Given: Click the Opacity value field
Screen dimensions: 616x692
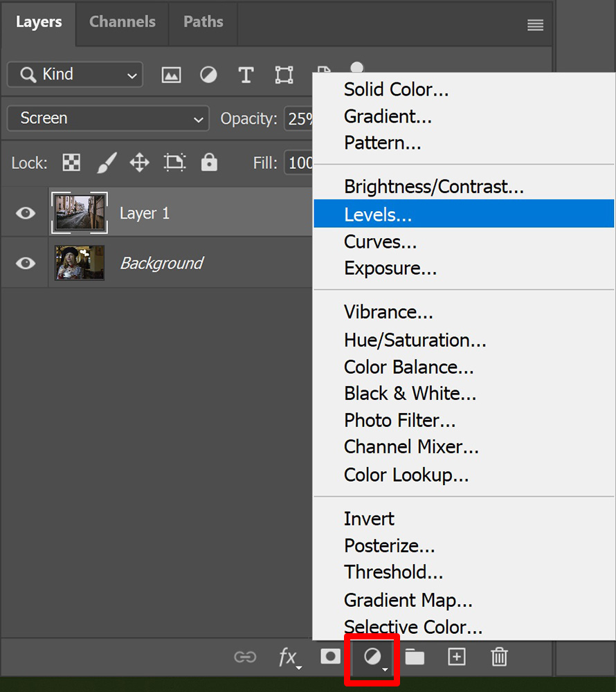Looking at the screenshot, I should 299,118.
